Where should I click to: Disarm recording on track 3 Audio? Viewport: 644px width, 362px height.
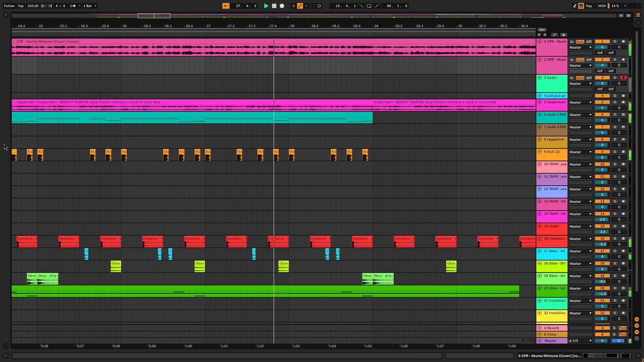coord(623,78)
